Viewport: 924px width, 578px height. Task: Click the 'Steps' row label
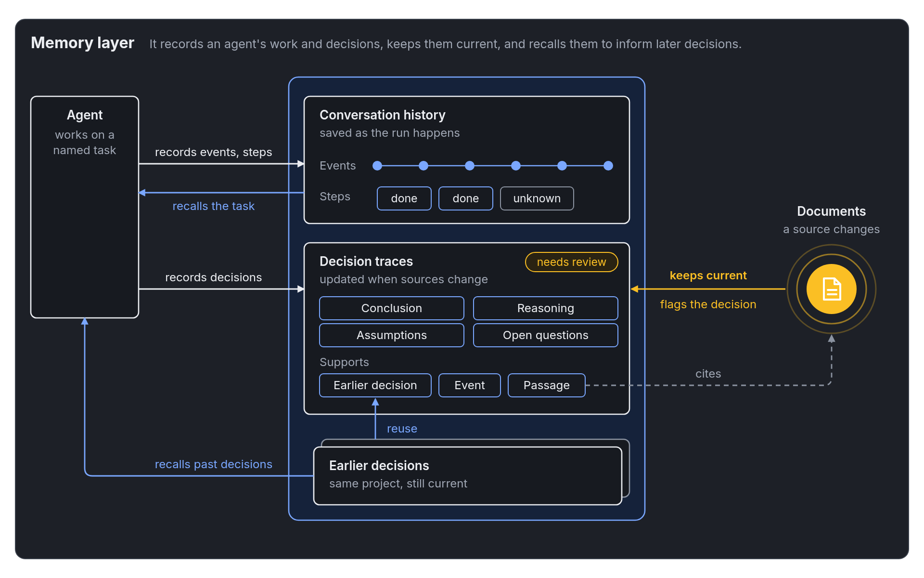coord(335,197)
